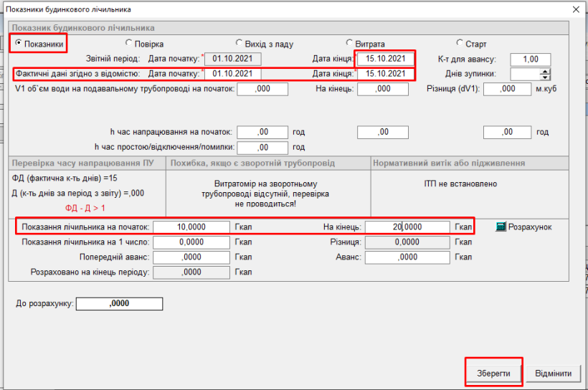
Task: Decrease Днів зупинки with down arrow
Action: pyautogui.click(x=545, y=77)
